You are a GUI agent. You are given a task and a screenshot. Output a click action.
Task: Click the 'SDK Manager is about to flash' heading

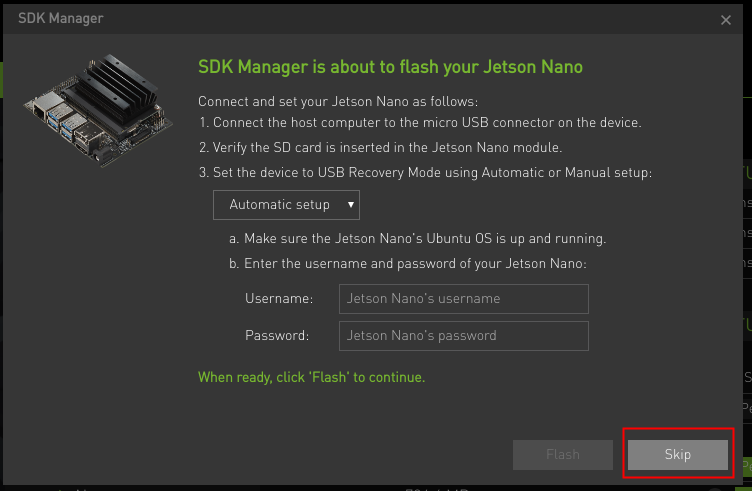click(x=390, y=67)
